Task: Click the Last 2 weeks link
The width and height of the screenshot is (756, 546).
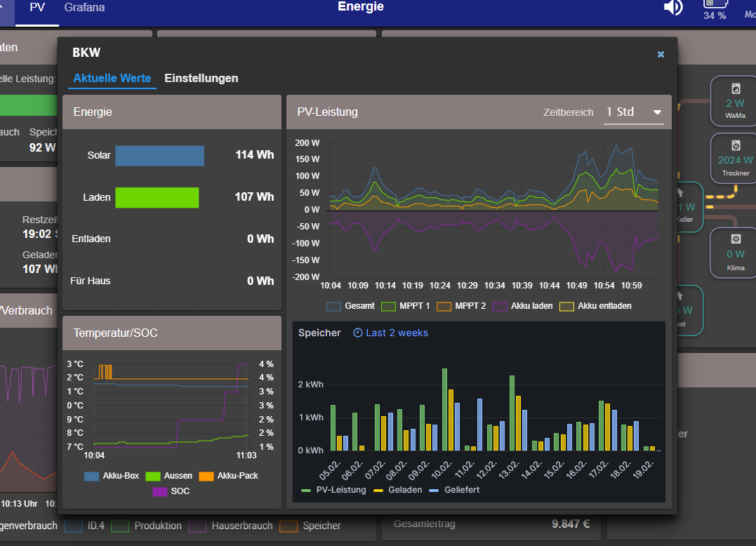Action: (397, 333)
